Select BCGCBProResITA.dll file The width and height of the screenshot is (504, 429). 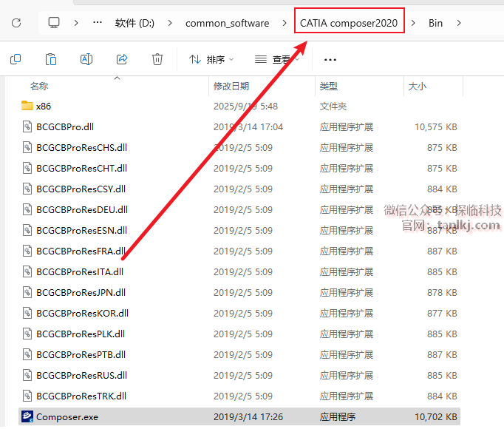coord(80,271)
